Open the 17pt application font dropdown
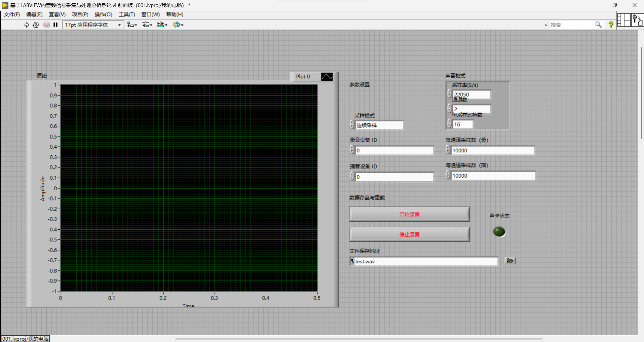This screenshot has width=644, height=342. (x=93, y=25)
